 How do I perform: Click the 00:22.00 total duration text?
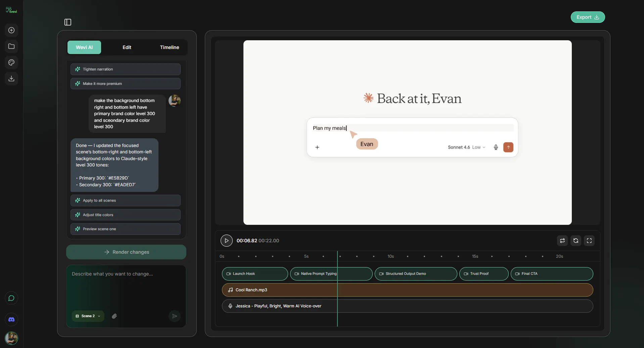click(x=269, y=241)
